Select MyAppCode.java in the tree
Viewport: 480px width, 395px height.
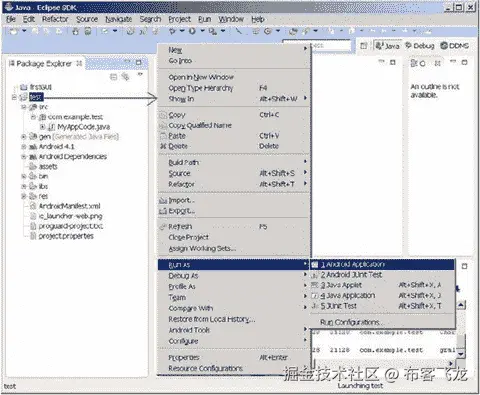[x=83, y=127]
